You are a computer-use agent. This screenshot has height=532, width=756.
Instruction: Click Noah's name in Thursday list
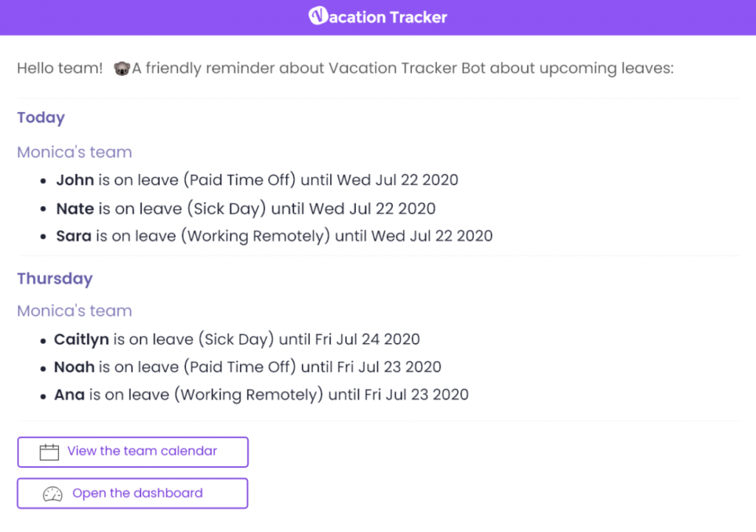coord(75,367)
